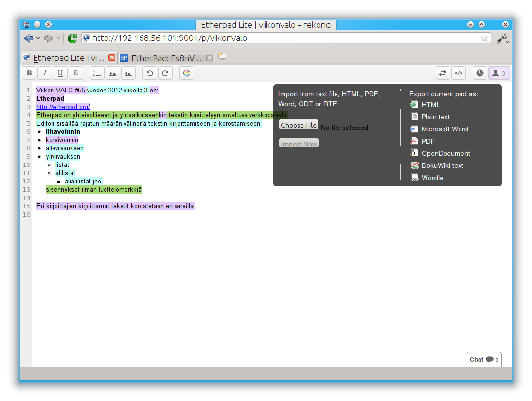This screenshot has height=401, width=532.
Task: Close the Etherpad Lite tab
Action: [x=112, y=57]
